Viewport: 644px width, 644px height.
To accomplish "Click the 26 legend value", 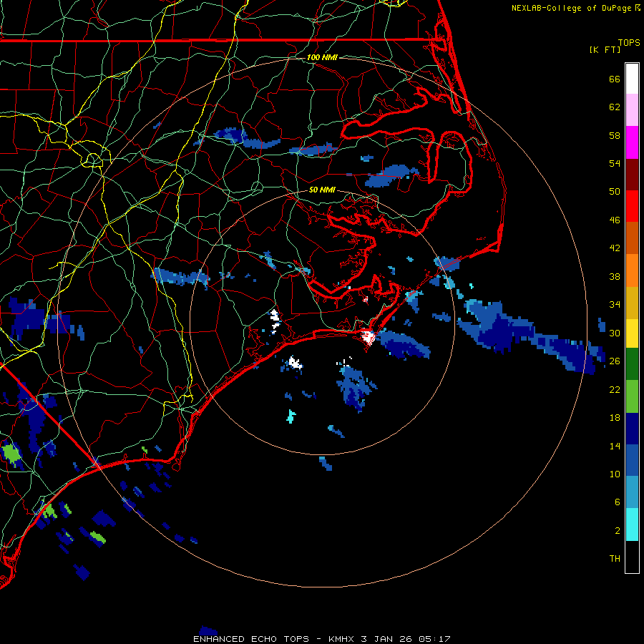I will coord(615,361).
